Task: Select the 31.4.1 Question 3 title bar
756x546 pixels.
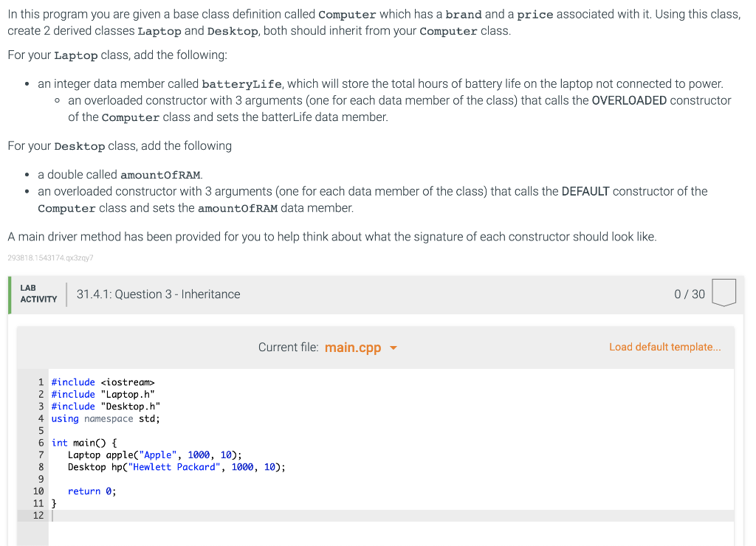Action: point(158,293)
